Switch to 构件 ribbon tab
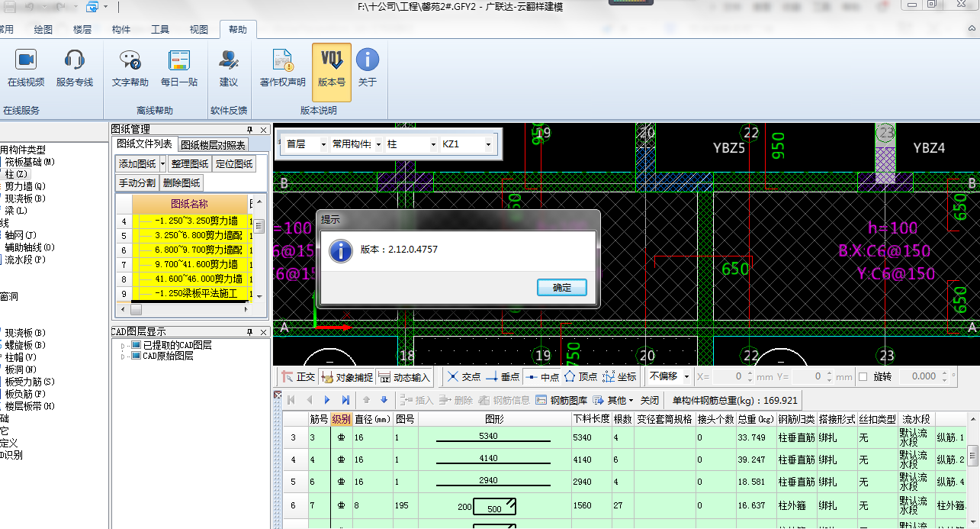980x529 pixels. pos(121,30)
